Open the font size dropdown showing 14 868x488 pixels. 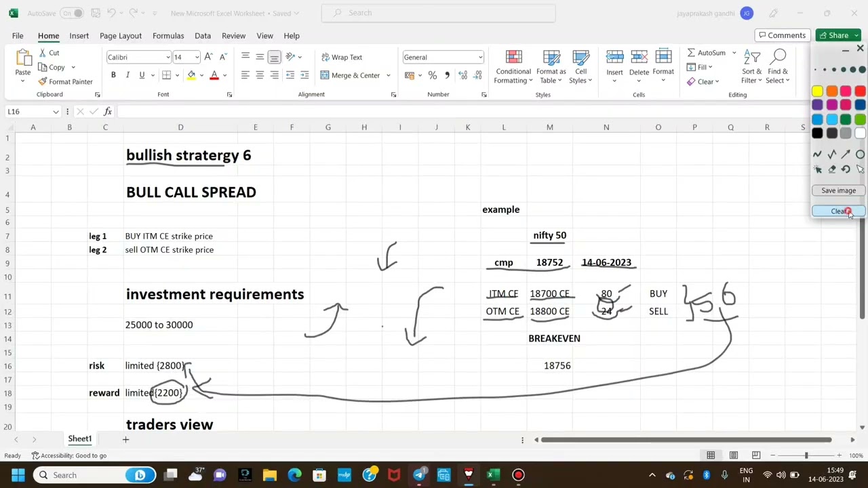(x=197, y=57)
